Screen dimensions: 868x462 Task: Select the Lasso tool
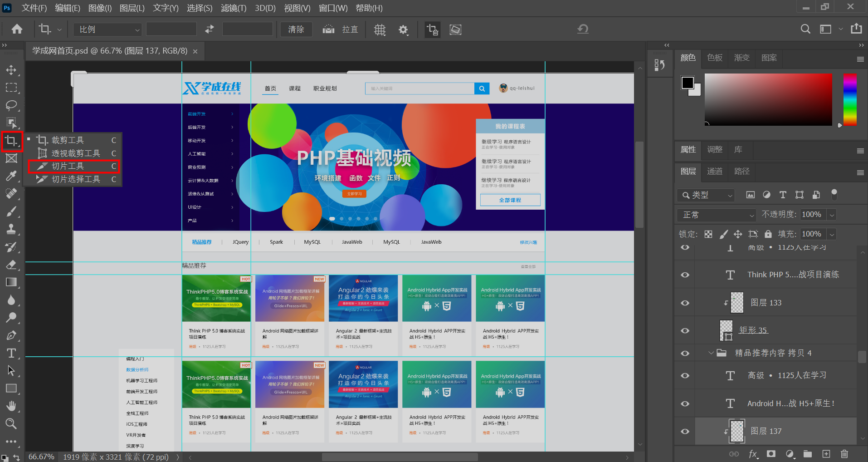point(11,105)
